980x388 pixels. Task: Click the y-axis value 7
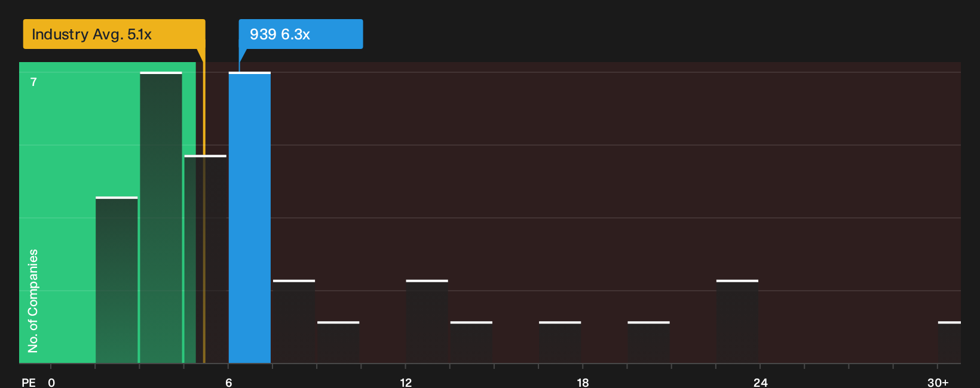pos(33,82)
